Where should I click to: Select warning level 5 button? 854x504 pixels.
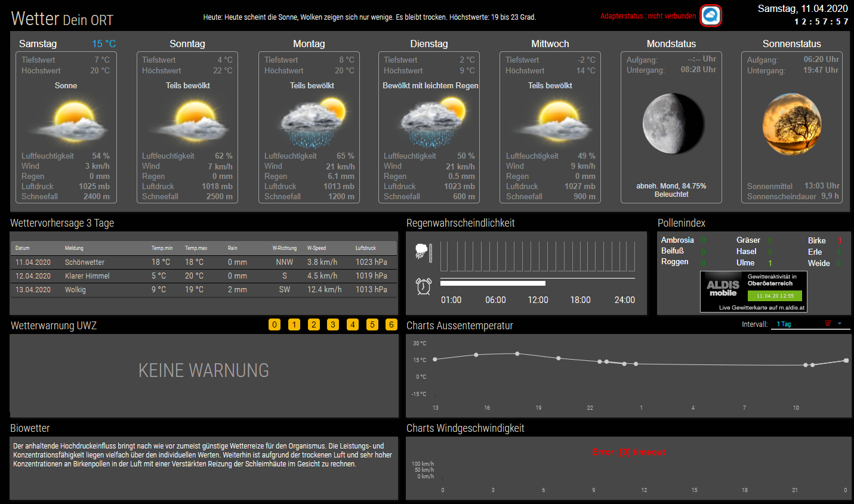point(372,324)
